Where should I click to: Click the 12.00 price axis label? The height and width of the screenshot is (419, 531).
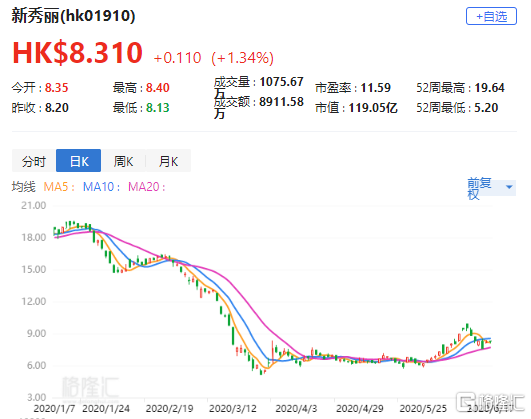tap(34, 301)
